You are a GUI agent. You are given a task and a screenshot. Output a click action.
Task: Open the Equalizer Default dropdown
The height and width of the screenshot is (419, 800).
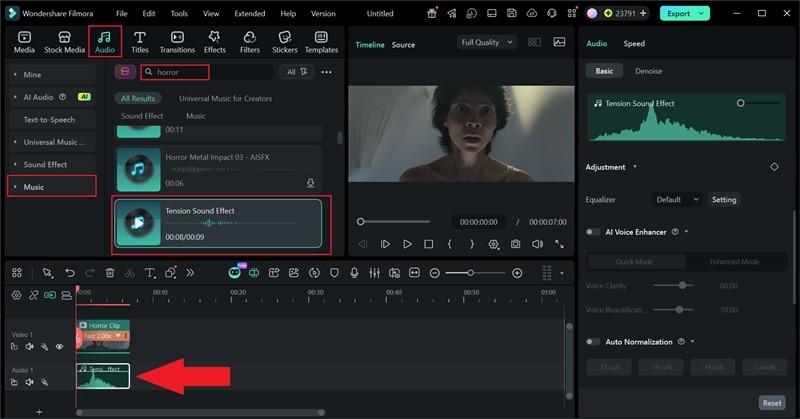[678, 199]
